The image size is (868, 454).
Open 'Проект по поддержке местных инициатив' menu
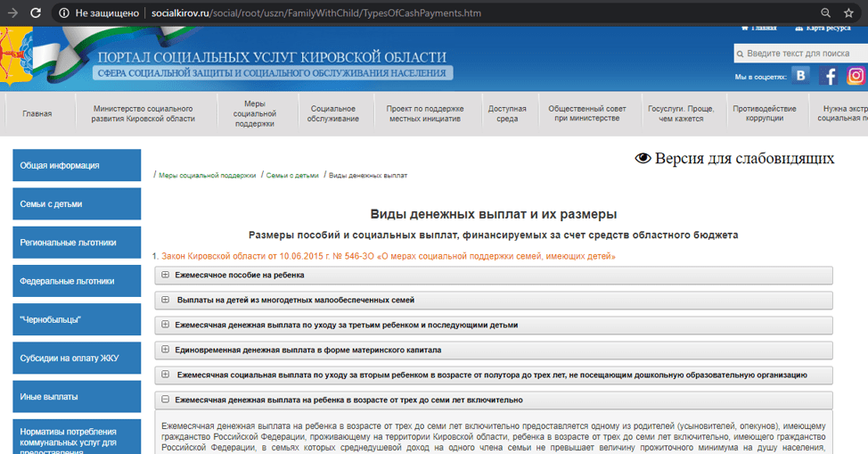coord(425,113)
